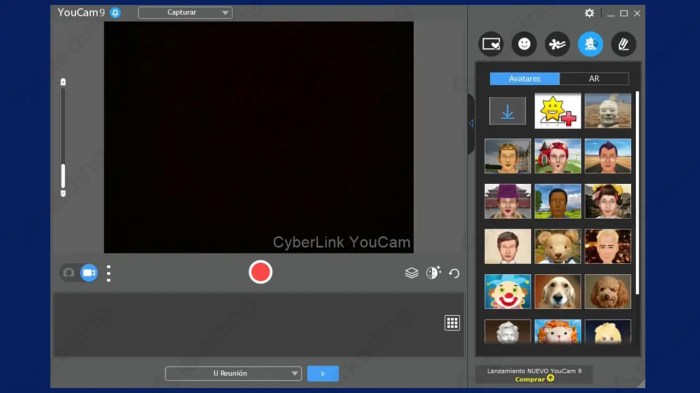Open the U Reunión dropdown
The image size is (700, 393).
point(233,373)
